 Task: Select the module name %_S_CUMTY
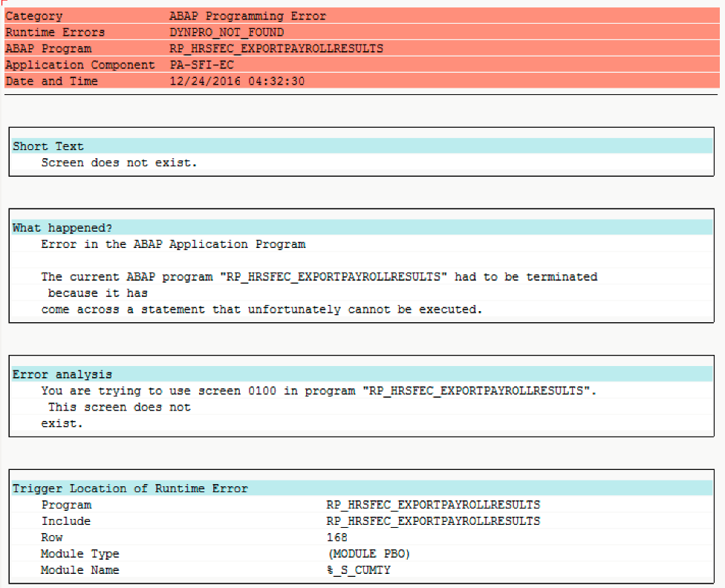tap(359, 570)
